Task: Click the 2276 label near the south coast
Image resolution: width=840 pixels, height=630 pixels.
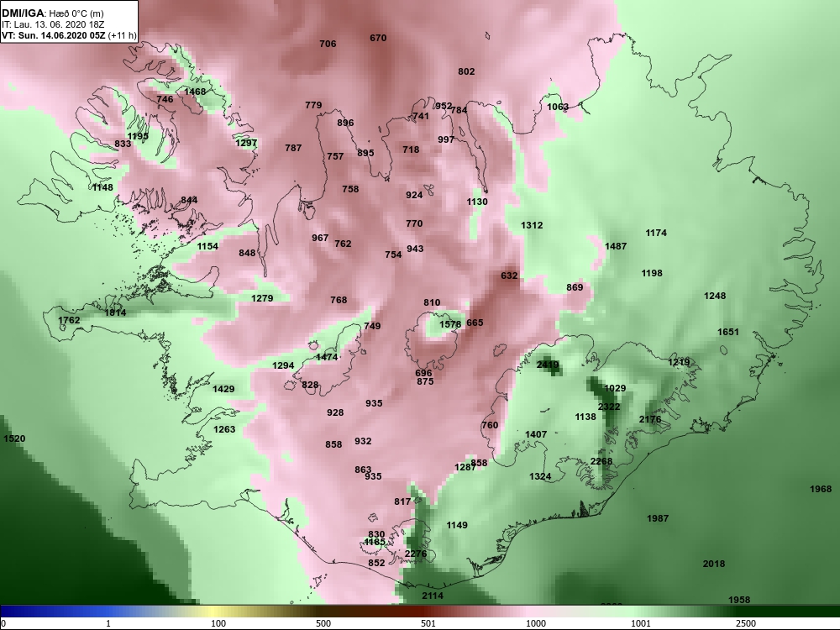Action: click(x=416, y=554)
